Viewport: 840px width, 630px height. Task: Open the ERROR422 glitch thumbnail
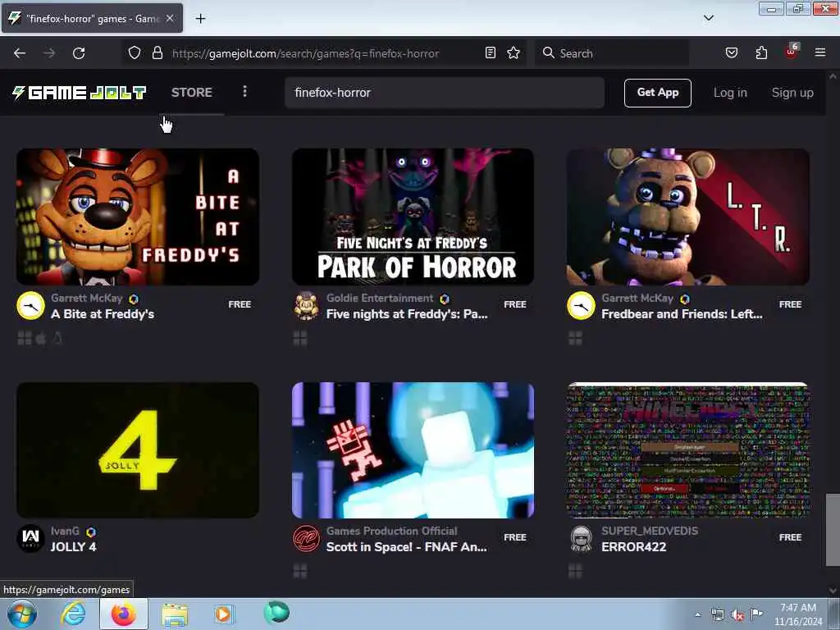pyautogui.click(x=688, y=450)
